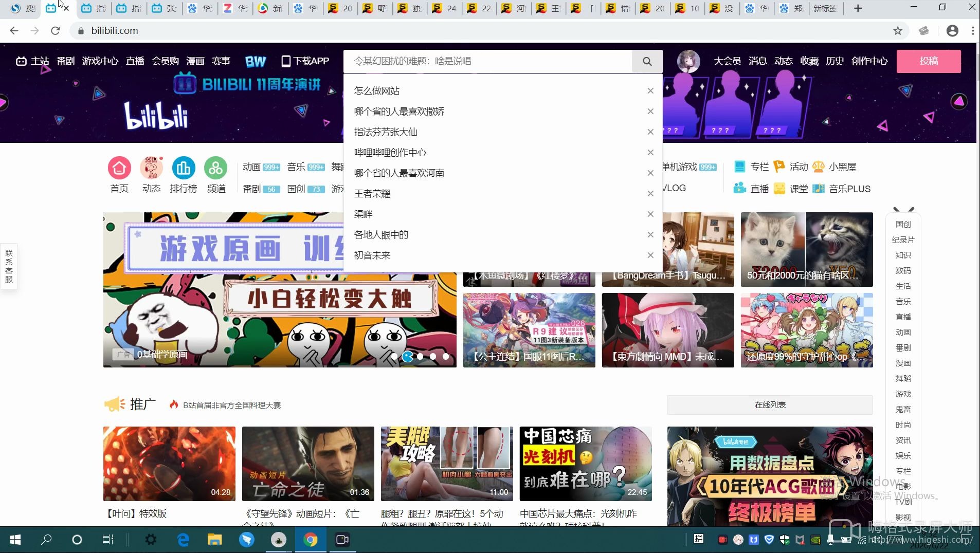The image size is (980, 553).
Task: Click the bilibili search input field
Action: pyautogui.click(x=487, y=61)
